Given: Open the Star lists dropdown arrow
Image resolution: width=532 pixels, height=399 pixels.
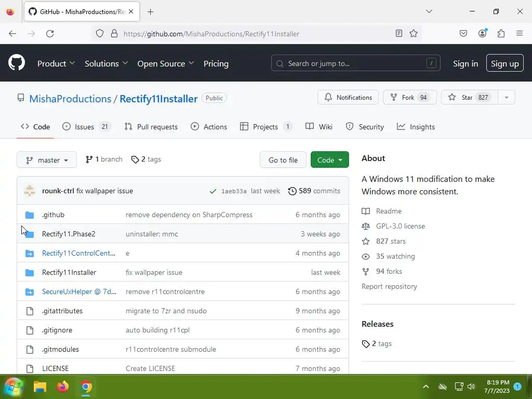Looking at the screenshot, I should tap(507, 97).
